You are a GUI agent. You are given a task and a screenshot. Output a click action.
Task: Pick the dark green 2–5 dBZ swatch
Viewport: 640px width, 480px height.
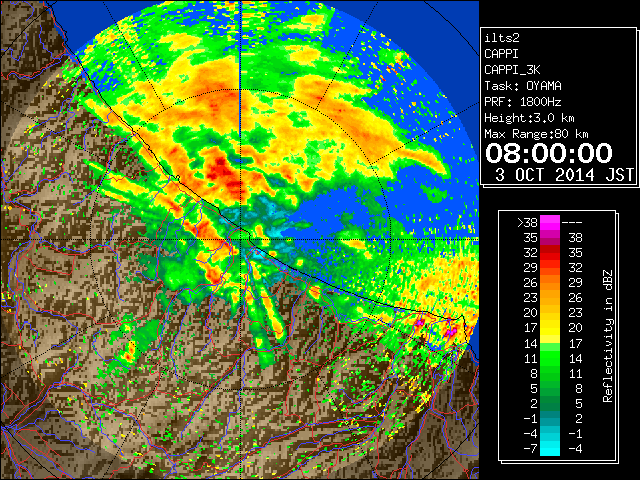tap(550, 404)
